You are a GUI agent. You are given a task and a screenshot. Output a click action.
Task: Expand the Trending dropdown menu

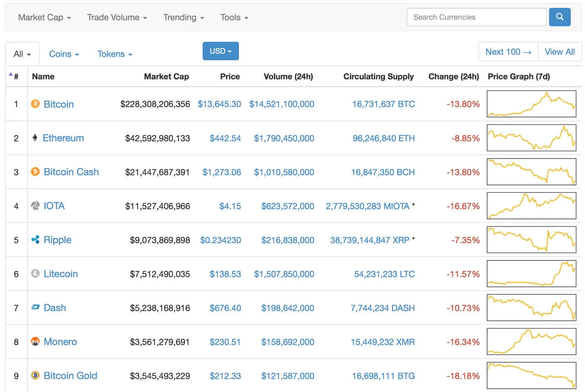(x=184, y=17)
